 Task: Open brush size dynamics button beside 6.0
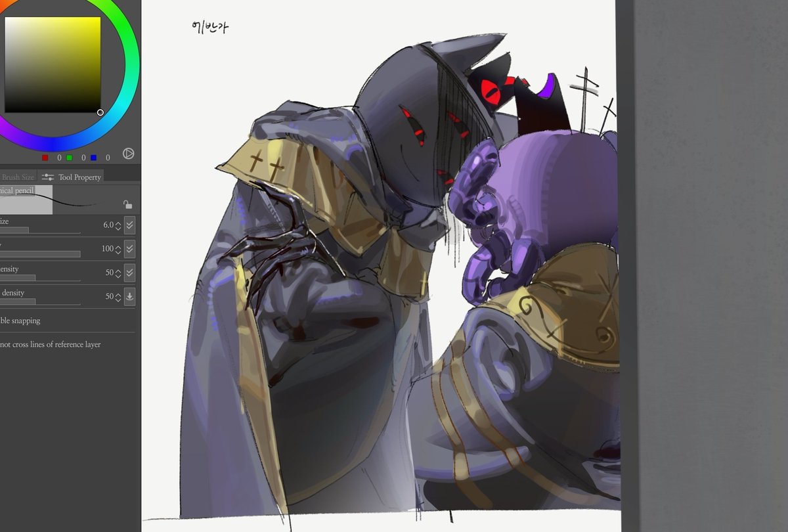129,225
